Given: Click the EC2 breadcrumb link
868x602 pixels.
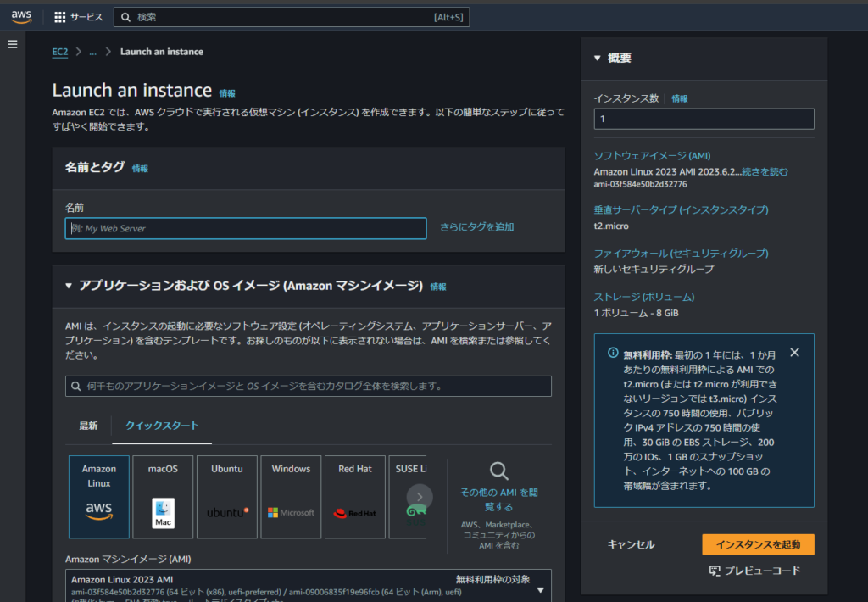Looking at the screenshot, I should coord(59,52).
